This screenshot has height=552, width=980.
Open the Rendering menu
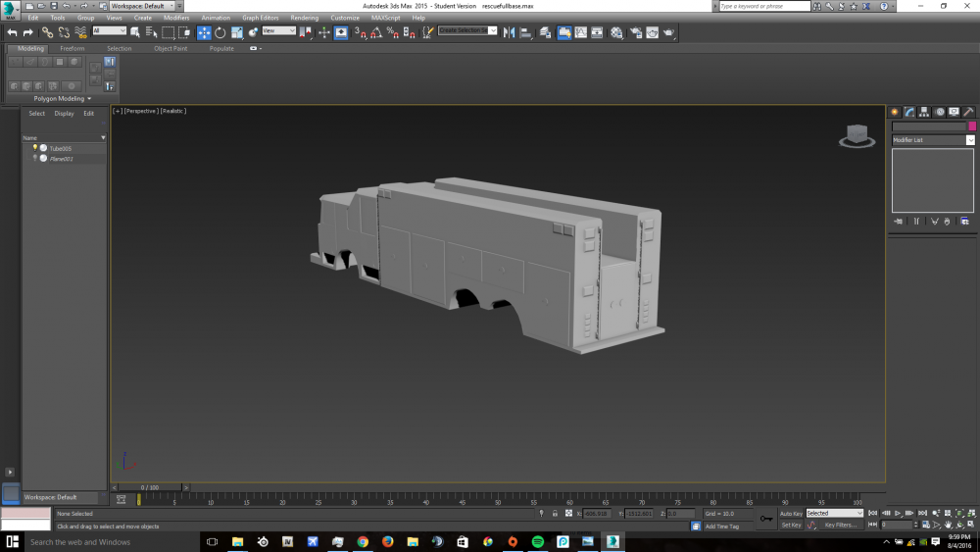click(x=304, y=18)
